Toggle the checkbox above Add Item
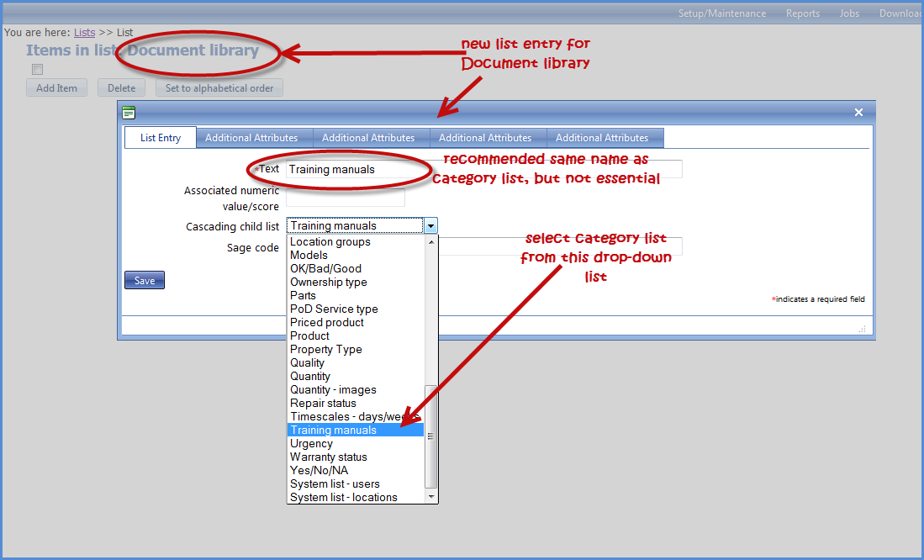 click(x=37, y=69)
